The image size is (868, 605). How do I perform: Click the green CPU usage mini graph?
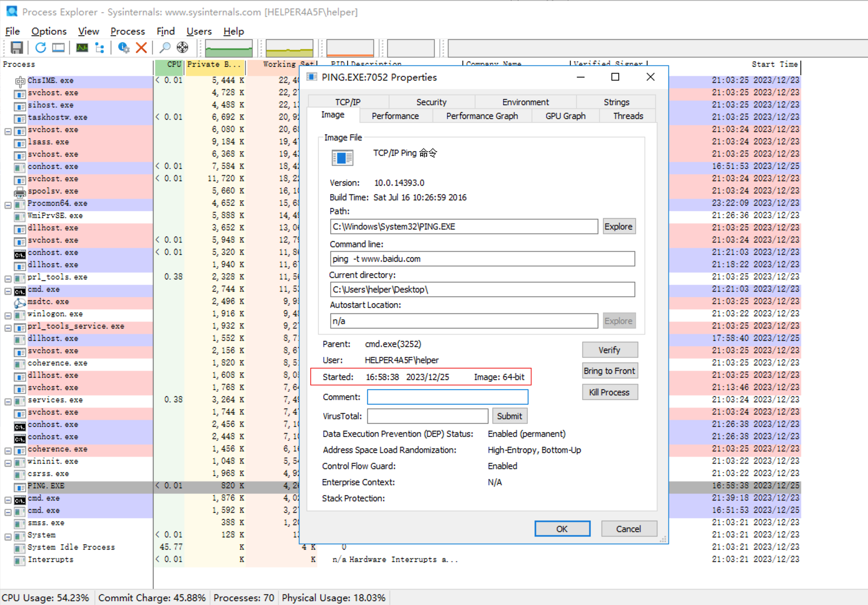tap(229, 48)
